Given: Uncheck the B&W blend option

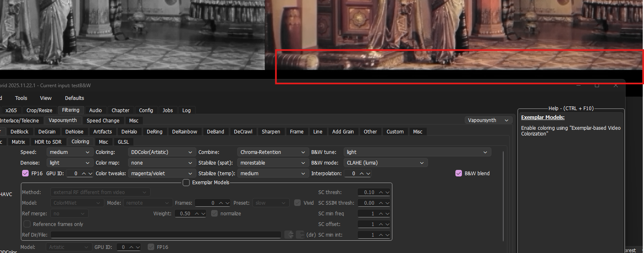Looking at the screenshot, I should click(459, 174).
